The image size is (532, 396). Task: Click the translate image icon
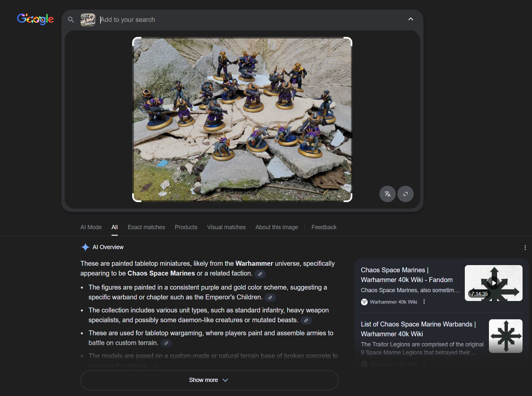[388, 194]
